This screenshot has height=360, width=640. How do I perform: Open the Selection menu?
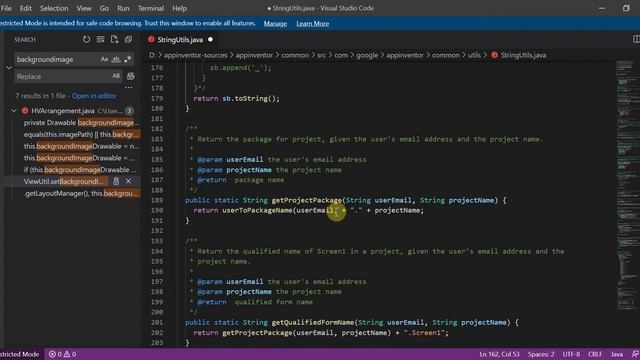(54, 8)
